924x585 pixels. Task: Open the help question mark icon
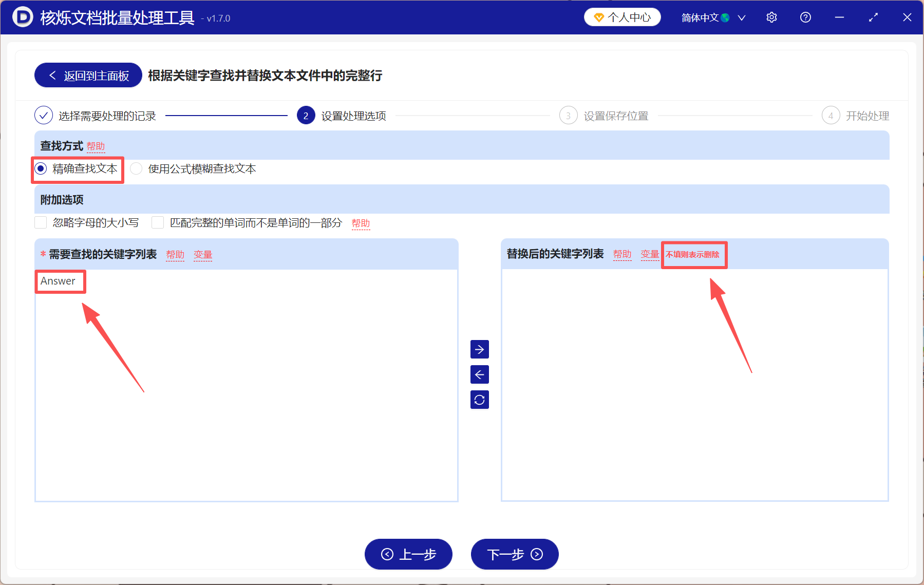(x=805, y=17)
